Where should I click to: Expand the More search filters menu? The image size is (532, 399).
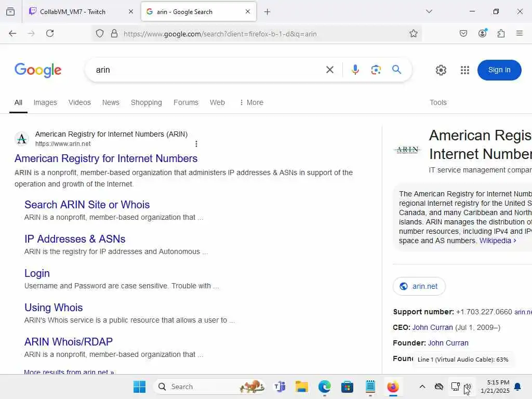click(251, 102)
